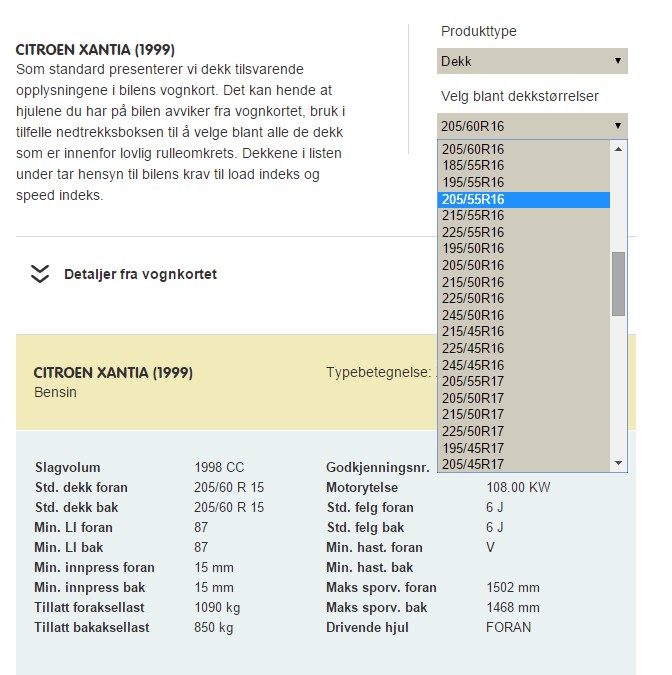Click Std. dekk bak value 205/60 R 15
The height and width of the screenshot is (675, 672).
pos(229,508)
